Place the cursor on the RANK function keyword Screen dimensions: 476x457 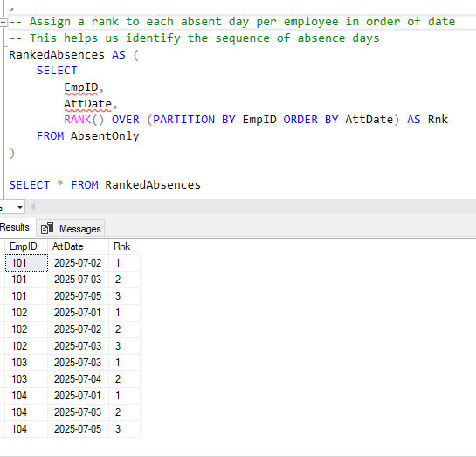77,120
